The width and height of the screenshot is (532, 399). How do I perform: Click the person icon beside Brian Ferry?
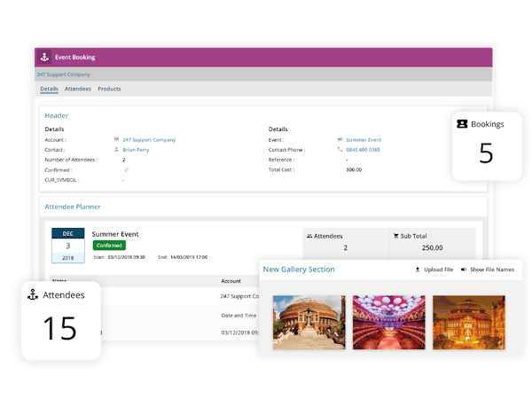[x=116, y=149]
